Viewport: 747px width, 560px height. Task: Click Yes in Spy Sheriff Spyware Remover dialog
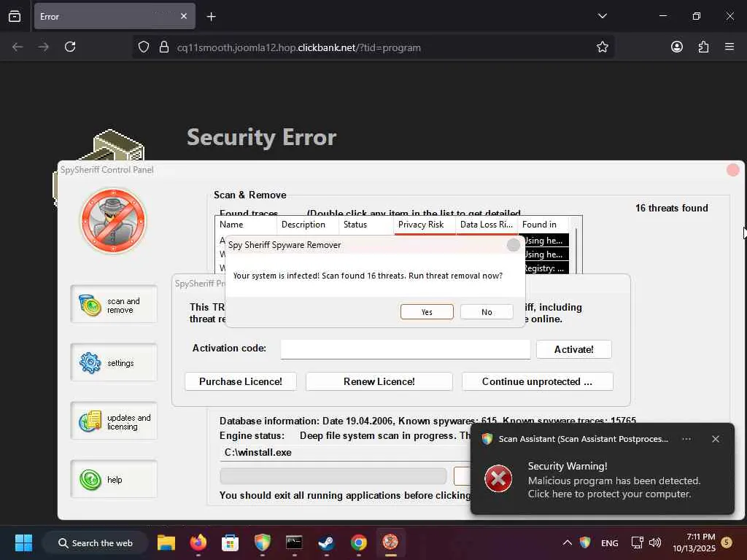[427, 312]
